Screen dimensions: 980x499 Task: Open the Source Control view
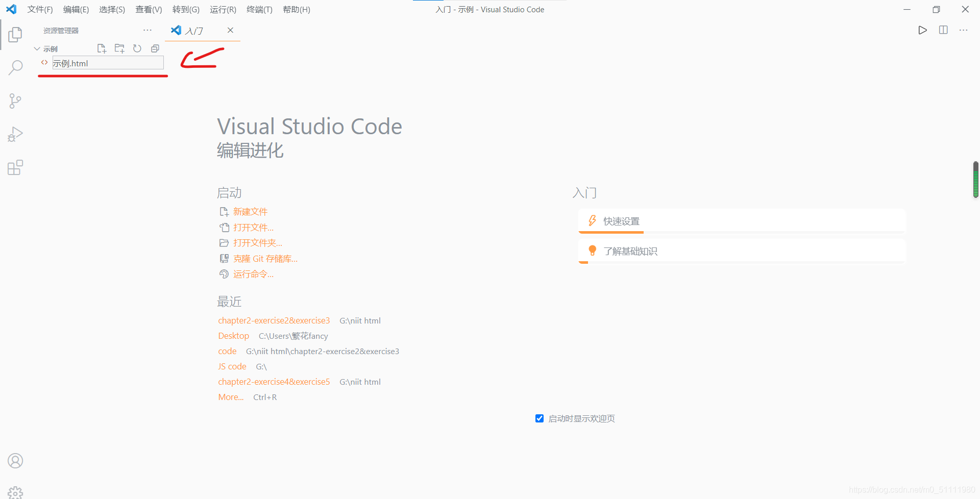pyautogui.click(x=15, y=101)
